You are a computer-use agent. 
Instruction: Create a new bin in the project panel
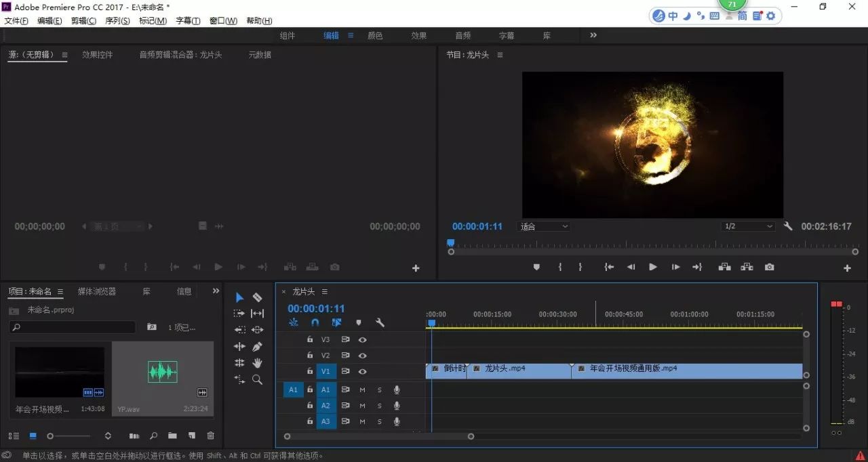tap(172, 436)
